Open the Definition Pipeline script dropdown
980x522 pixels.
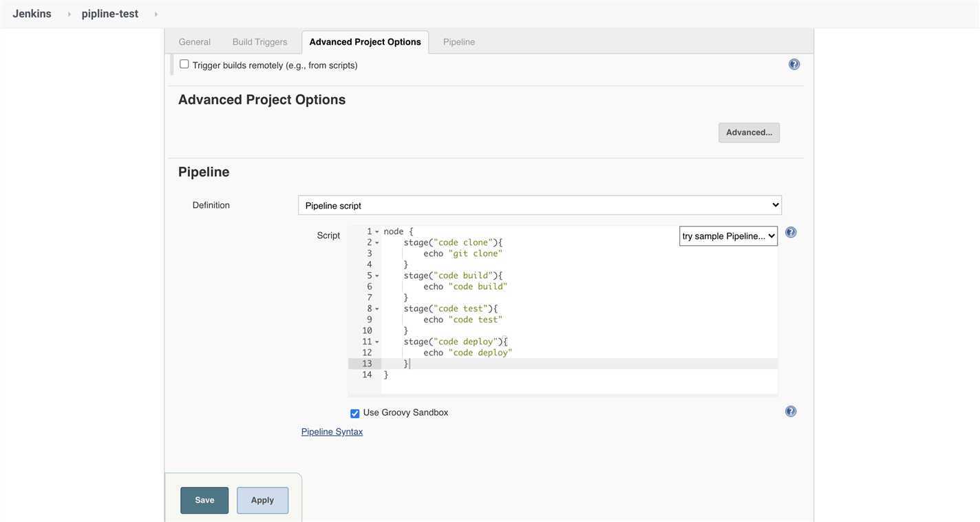click(540, 205)
